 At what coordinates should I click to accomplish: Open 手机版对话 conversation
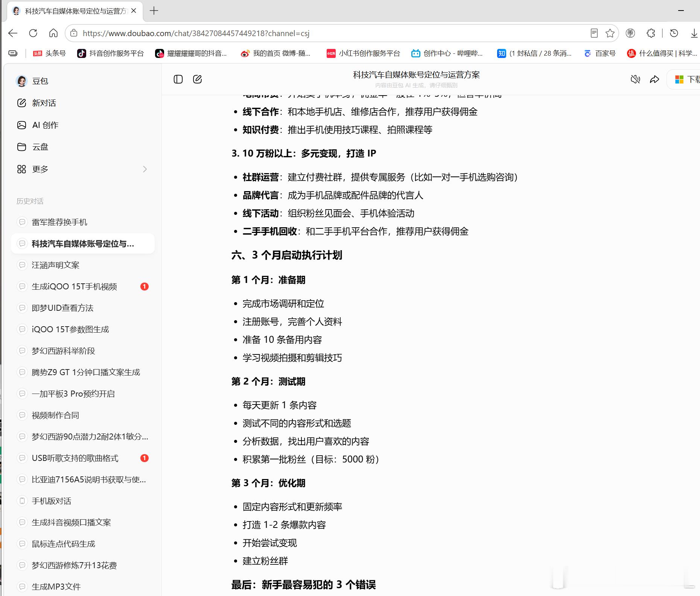pos(83,501)
